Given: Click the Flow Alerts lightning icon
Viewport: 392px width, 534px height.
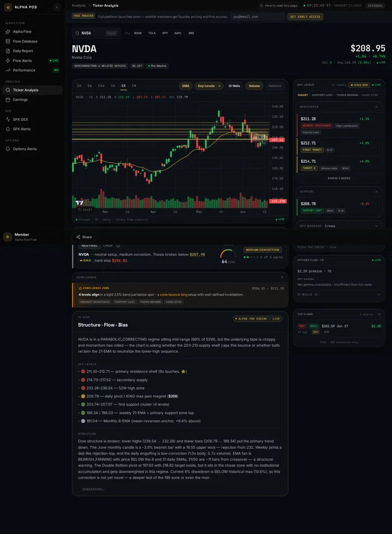Looking at the screenshot, I should pyautogui.click(x=8, y=60).
